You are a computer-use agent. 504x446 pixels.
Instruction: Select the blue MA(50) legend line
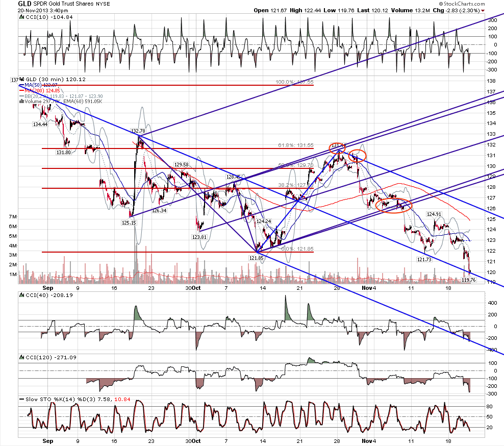[22, 85]
